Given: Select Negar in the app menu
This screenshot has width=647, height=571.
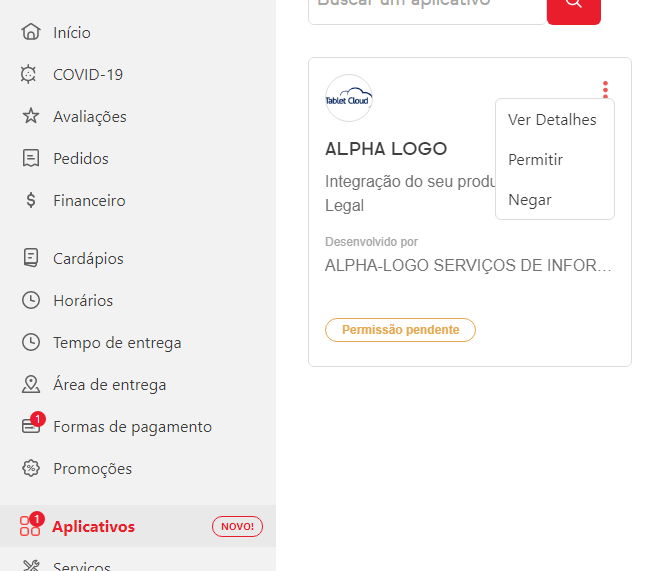Looking at the screenshot, I should pyautogui.click(x=530, y=200).
